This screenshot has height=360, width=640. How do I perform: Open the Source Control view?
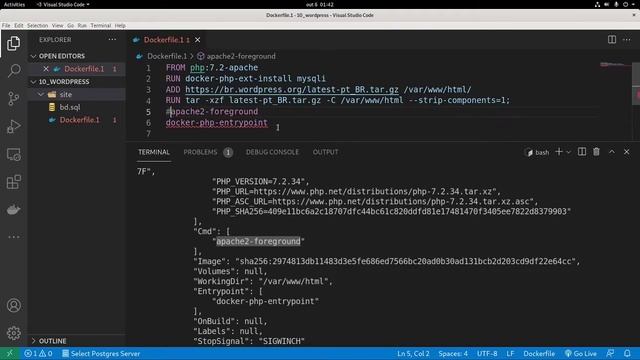point(13,98)
